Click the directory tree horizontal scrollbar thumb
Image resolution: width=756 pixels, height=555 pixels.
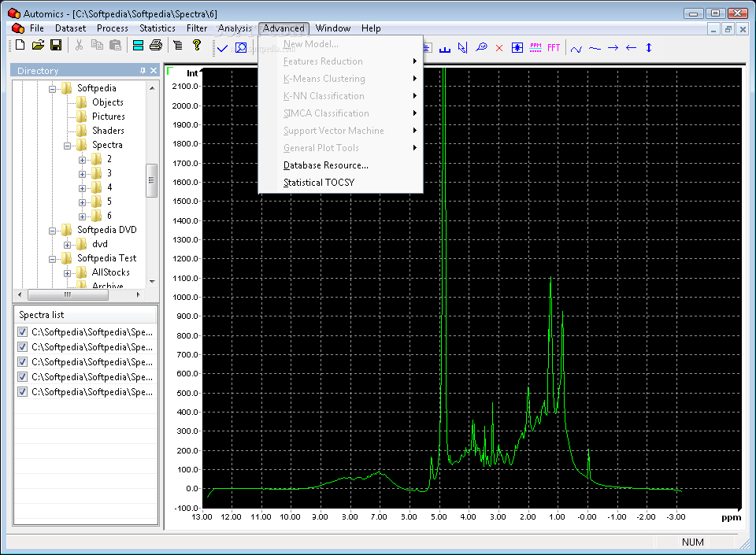[68, 294]
